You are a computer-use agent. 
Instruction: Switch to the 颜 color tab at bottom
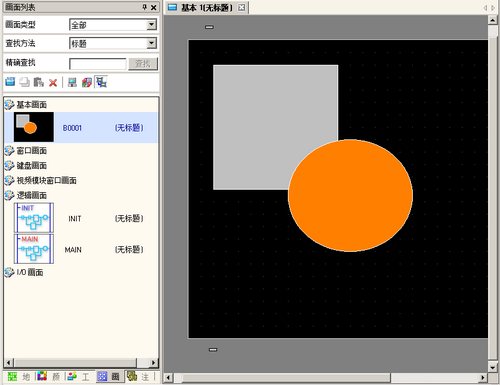[49, 377]
